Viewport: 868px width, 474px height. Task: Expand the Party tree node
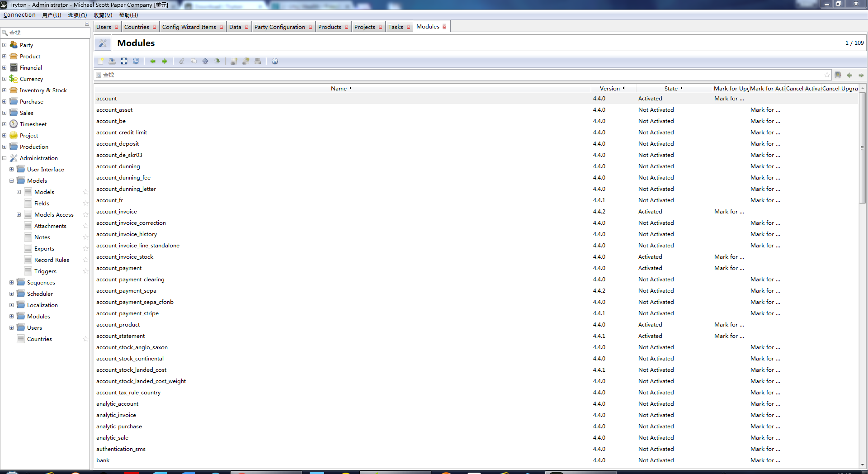5,45
